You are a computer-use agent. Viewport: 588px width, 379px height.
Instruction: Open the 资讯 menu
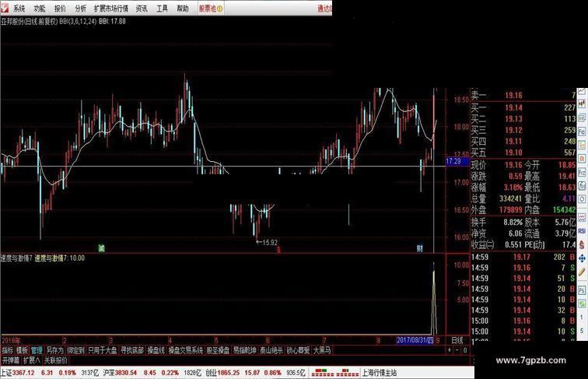(x=142, y=9)
